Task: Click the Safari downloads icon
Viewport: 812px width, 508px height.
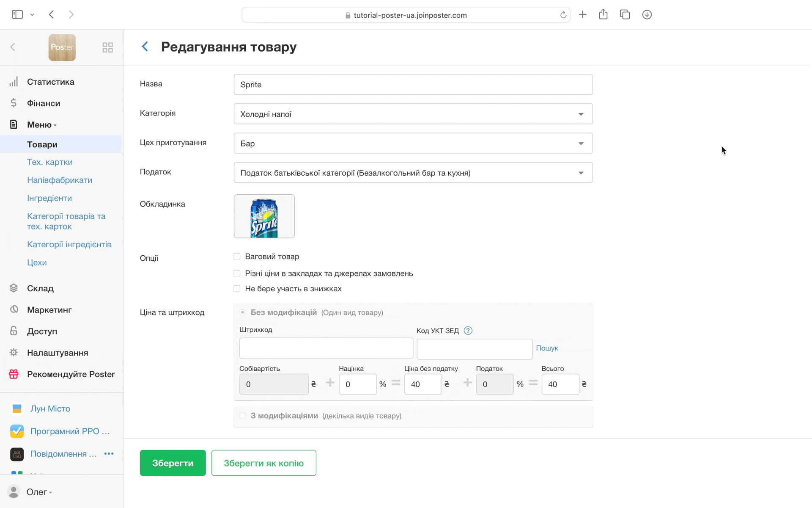Action: click(647, 15)
